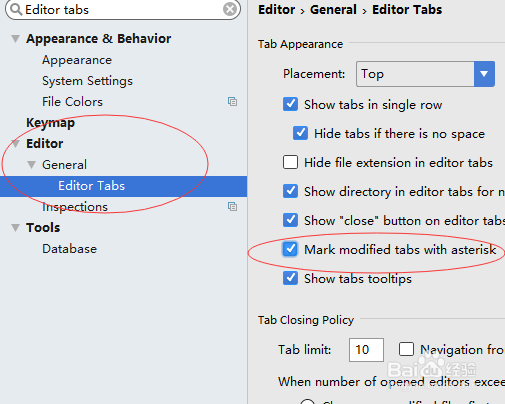Open System Settings page
505x404 pixels.
pyautogui.click(x=87, y=81)
